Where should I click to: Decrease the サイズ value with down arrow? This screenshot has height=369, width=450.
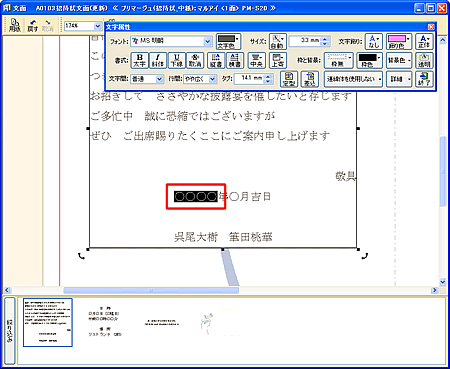coord(326,44)
